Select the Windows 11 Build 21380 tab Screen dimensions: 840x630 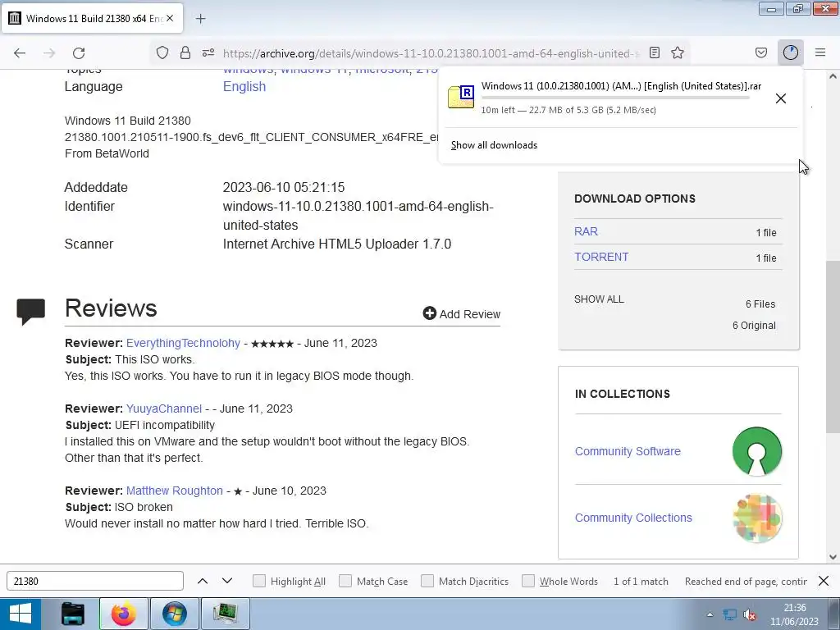(x=92, y=18)
